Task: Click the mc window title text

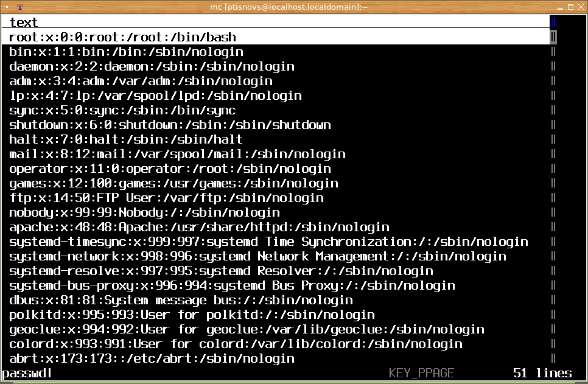Action: pyautogui.click(x=289, y=7)
